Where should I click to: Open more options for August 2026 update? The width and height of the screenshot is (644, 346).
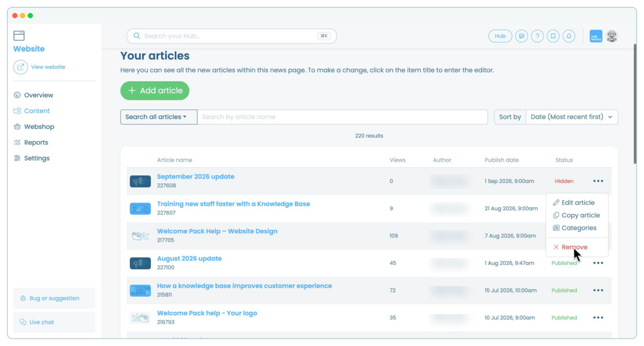coord(598,263)
